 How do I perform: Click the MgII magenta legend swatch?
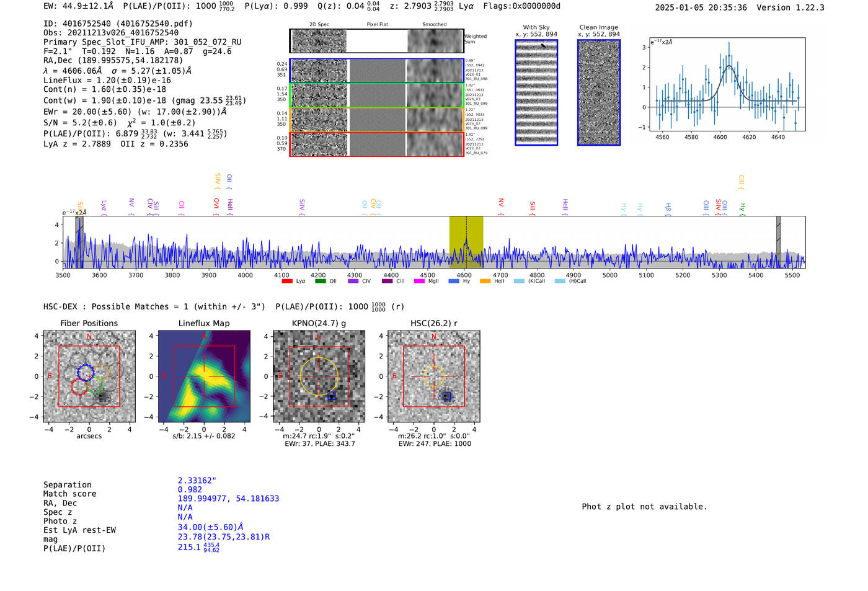coord(419,282)
